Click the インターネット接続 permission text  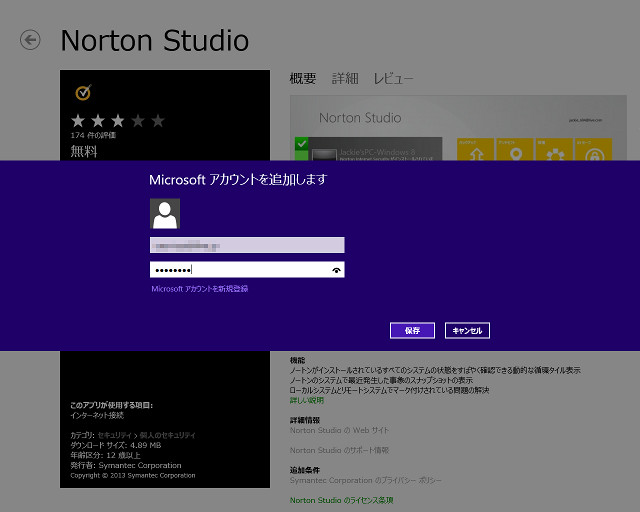coord(97,415)
